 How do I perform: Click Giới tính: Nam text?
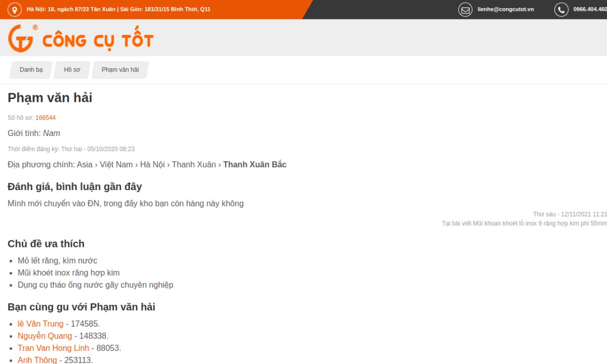click(x=34, y=133)
